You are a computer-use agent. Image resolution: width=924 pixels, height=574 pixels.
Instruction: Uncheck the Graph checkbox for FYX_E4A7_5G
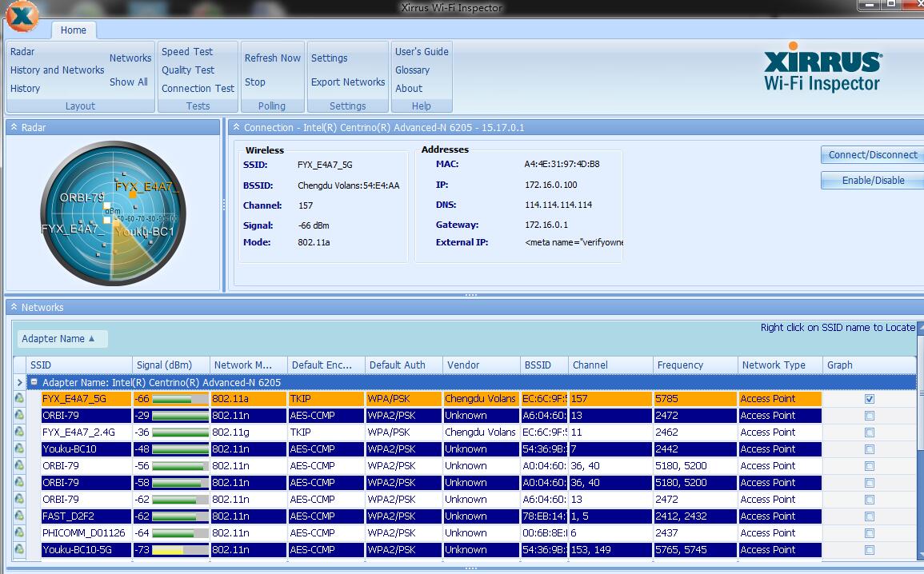tap(870, 399)
